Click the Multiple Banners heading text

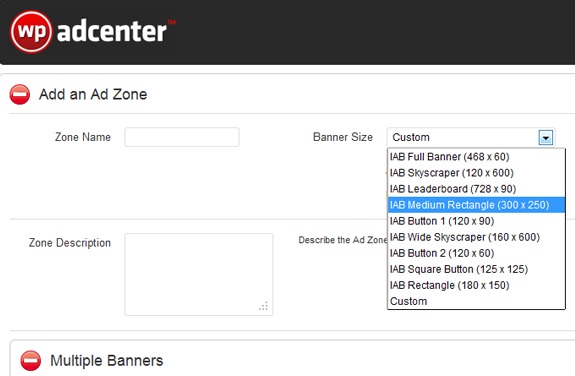point(107,361)
